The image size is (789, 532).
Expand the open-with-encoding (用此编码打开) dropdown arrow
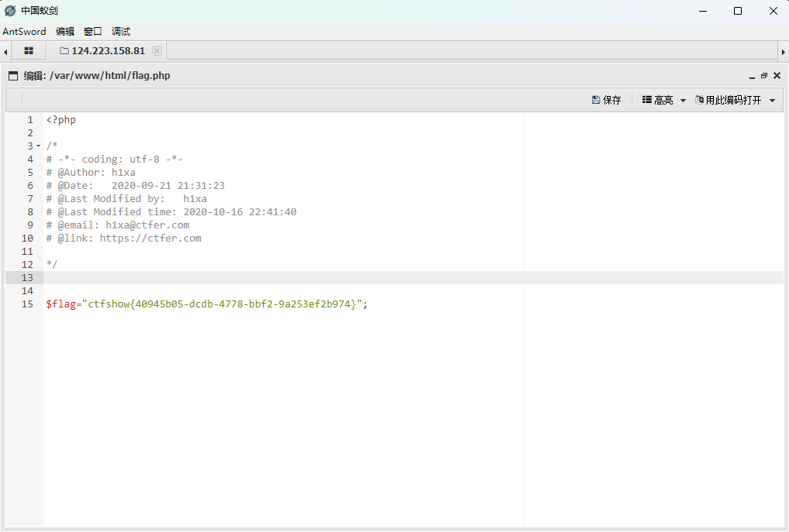(x=772, y=101)
